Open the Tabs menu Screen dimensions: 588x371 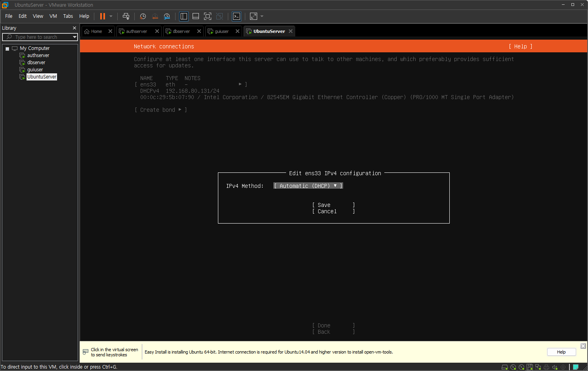(68, 16)
